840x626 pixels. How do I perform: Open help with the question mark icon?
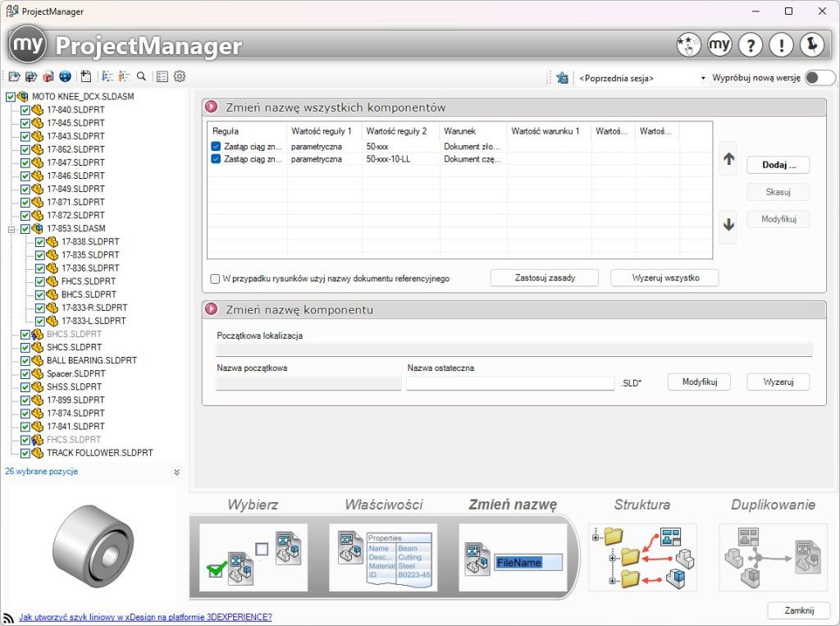coord(751,44)
